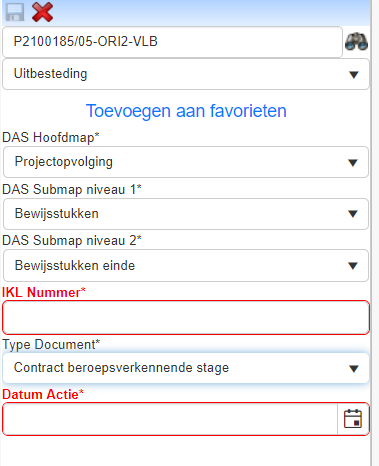Click the DAS Hoofdmap label

[x=51, y=137]
